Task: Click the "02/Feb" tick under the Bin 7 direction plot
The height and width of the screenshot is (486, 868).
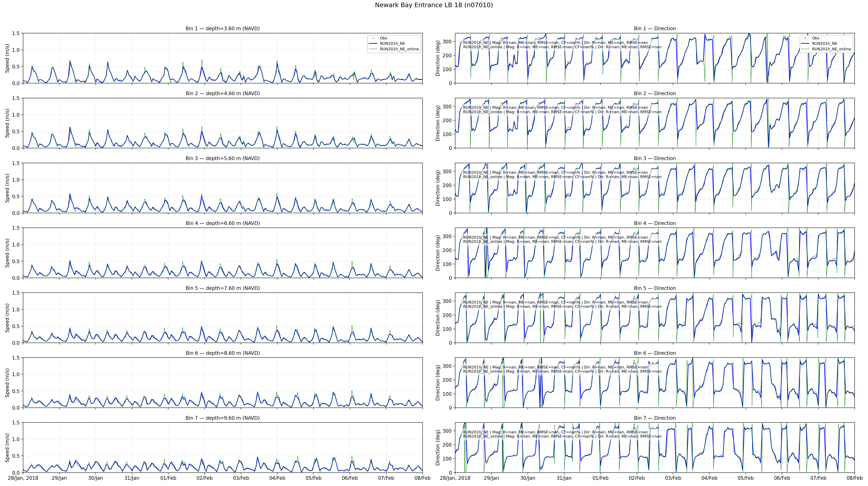Action: click(x=637, y=478)
